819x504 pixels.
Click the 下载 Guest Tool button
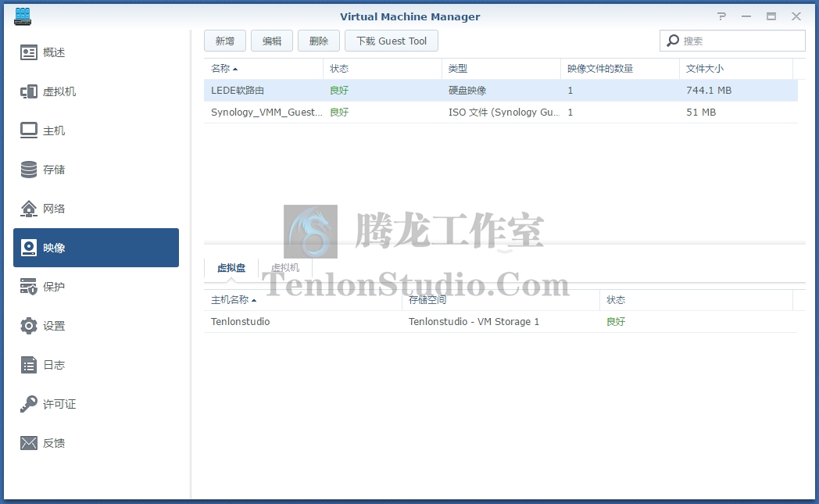coord(392,41)
